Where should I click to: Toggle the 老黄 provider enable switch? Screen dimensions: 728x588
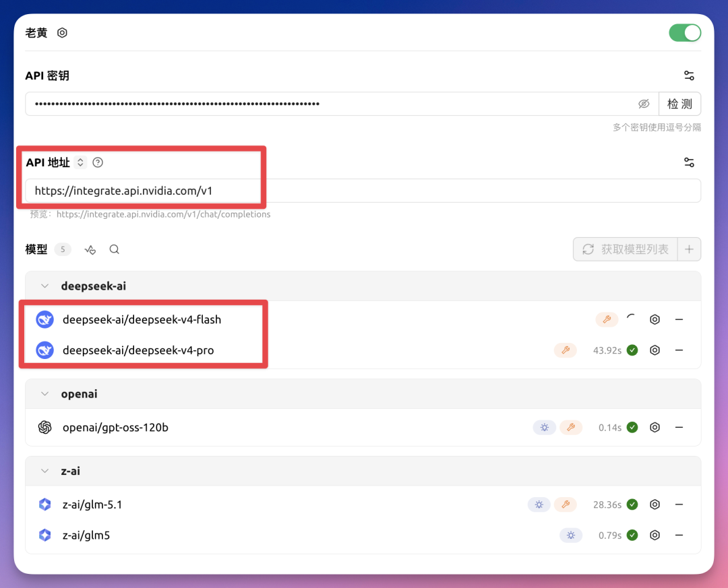coord(684,32)
